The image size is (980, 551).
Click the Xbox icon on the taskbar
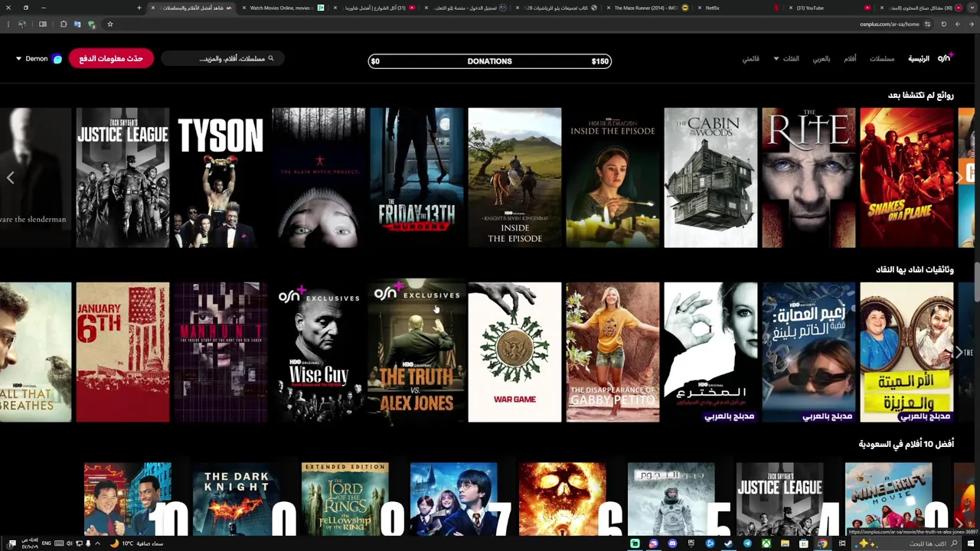click(766, 543)
